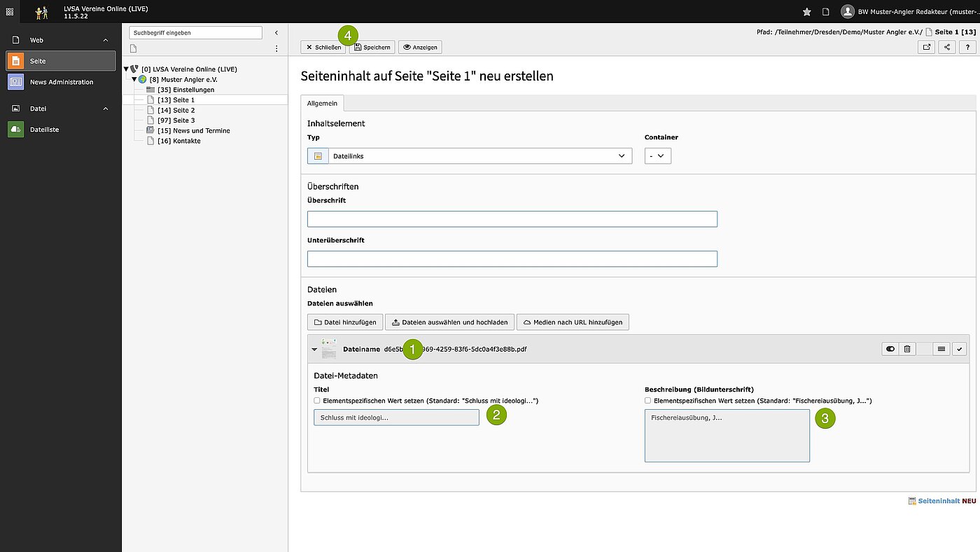Focus the Unterüberschrift input field

click(x=512, y=259)
